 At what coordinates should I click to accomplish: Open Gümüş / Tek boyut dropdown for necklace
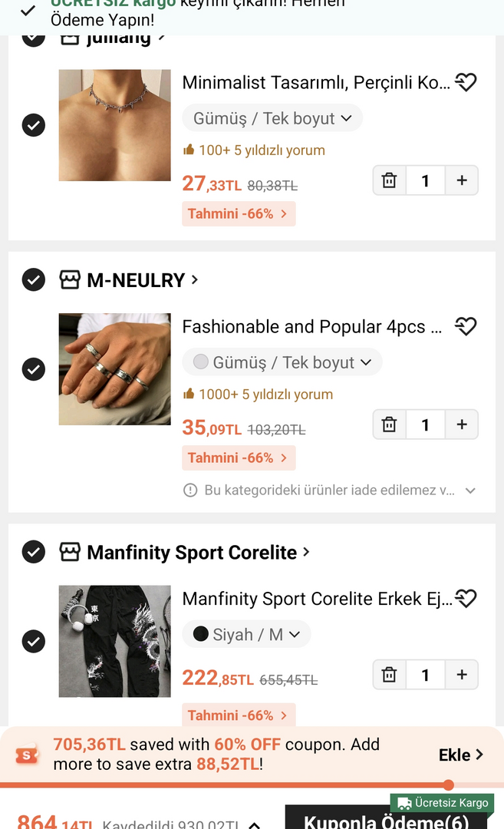(272, 118)
